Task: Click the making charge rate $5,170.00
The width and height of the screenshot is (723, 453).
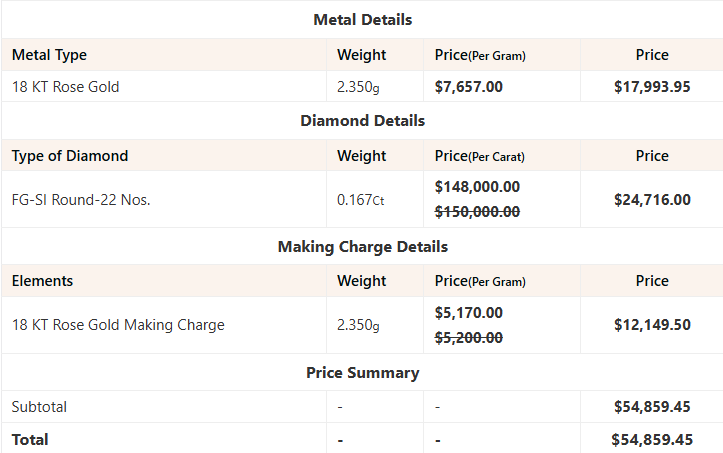Action: pos(469,313)
